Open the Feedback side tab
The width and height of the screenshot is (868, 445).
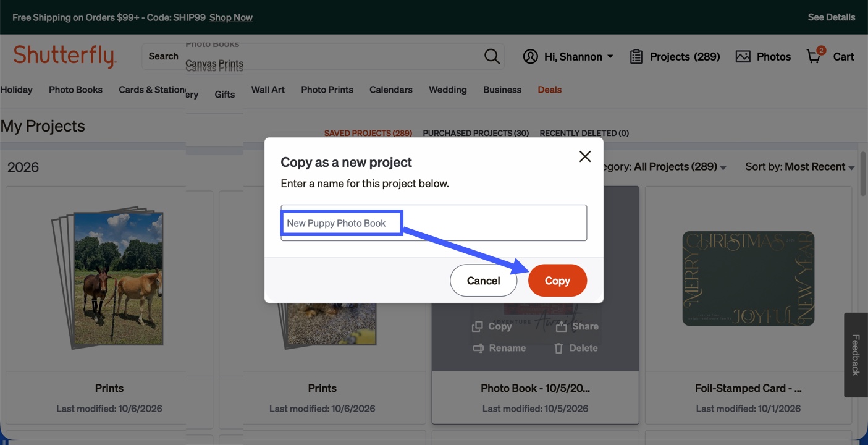tap(856, 355)
